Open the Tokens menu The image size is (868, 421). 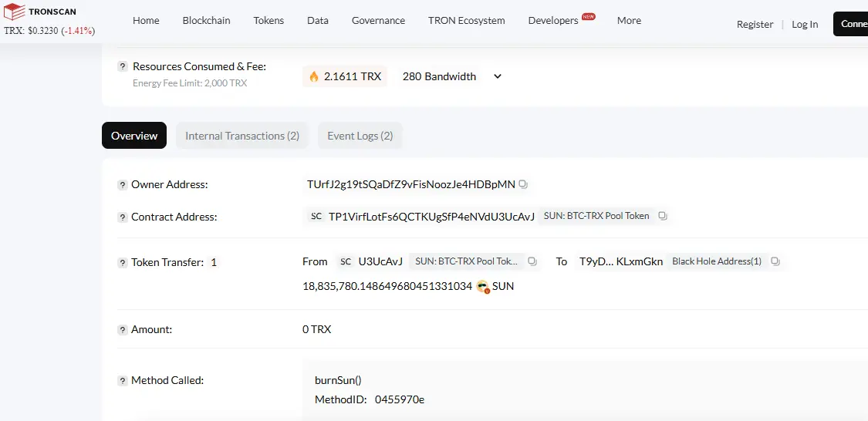[269, 21]
